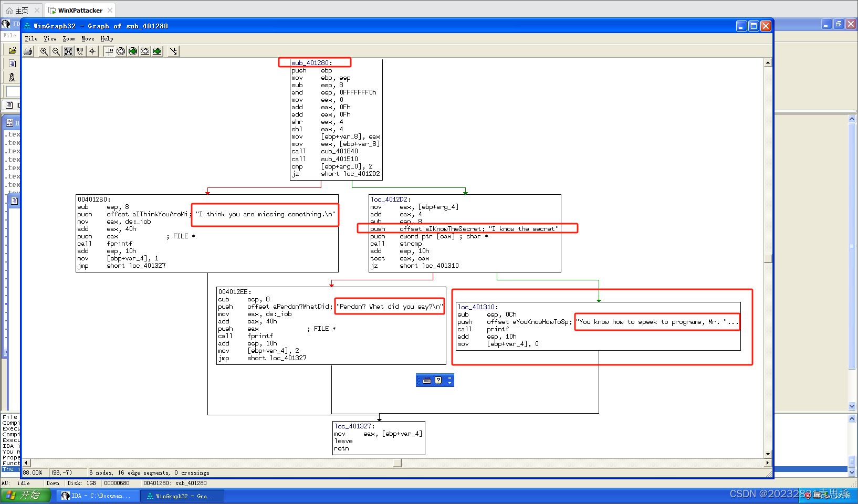Open the View menu in WinGraph32
Screen dimensions: 858x504
tap(50, 39)
